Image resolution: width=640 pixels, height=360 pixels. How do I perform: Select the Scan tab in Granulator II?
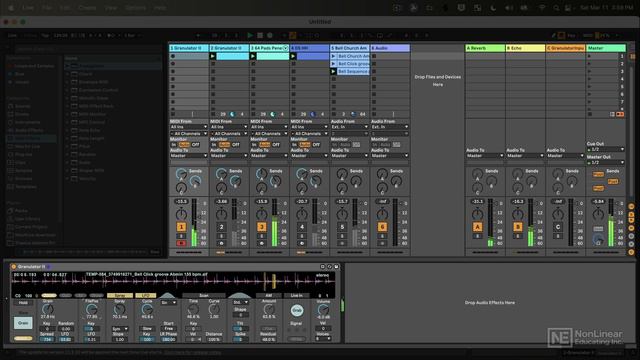[x=204, y=295]
